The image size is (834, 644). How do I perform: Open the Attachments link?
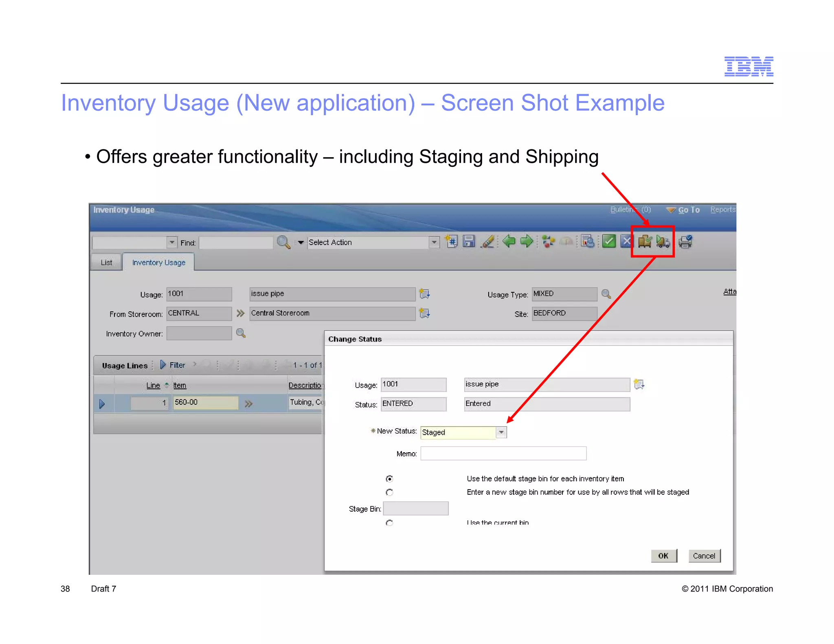[x=729, y=291]
